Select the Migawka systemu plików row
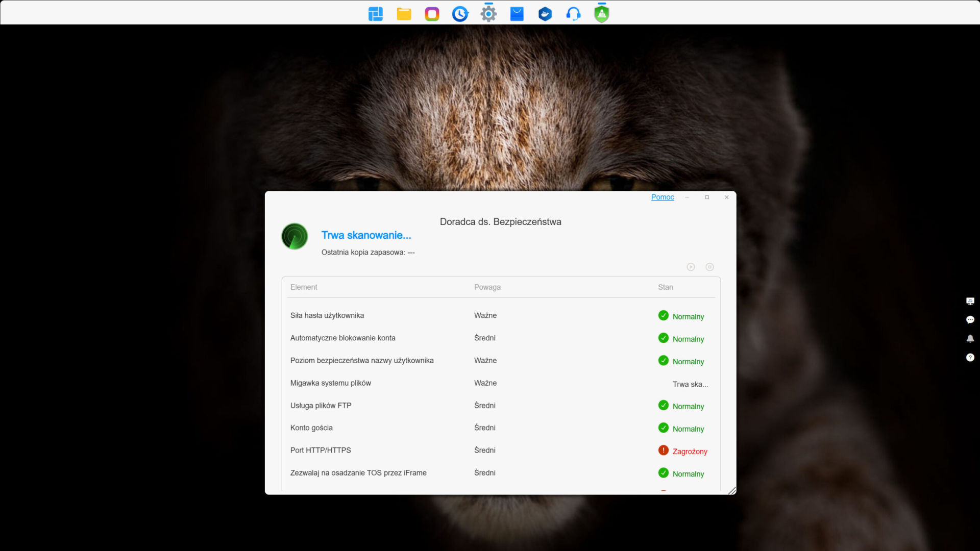This screenshot has width=980, height=551. coord(500,383)
